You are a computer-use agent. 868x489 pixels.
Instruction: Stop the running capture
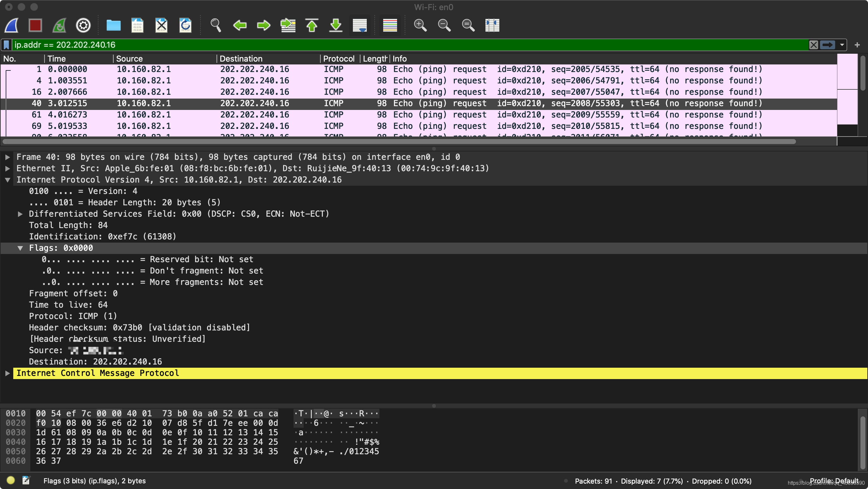(35, 26)
